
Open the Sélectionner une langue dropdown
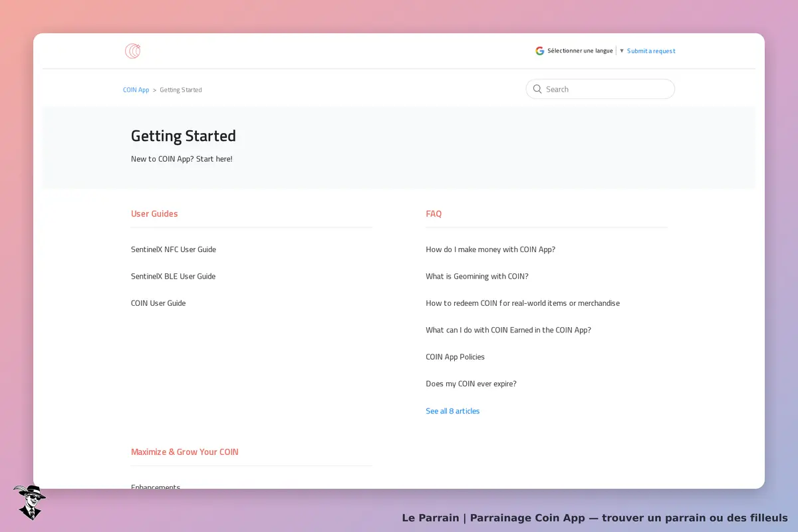click(x=580, y=51)
